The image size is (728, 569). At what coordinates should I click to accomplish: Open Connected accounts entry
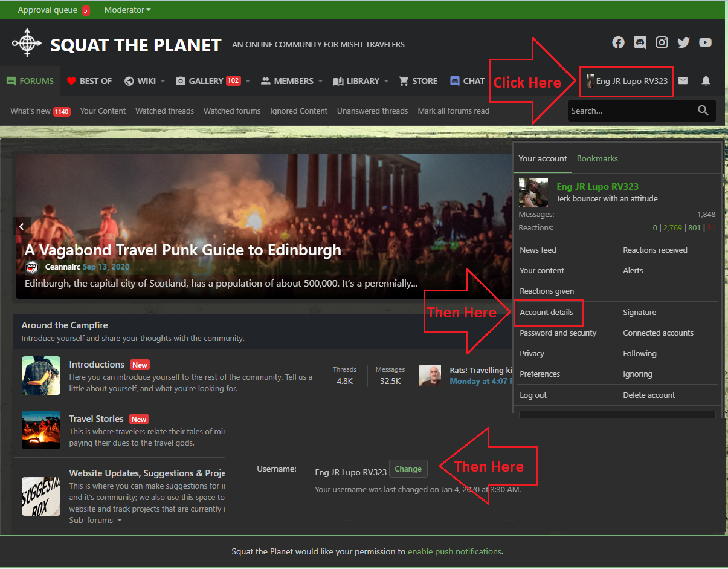tap(658, 333)
